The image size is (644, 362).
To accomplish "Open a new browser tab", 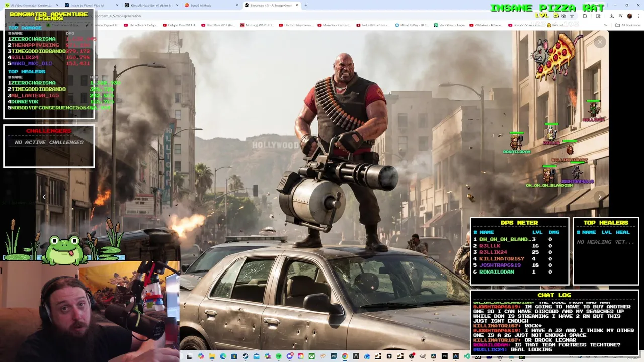I will coord(306,5).
